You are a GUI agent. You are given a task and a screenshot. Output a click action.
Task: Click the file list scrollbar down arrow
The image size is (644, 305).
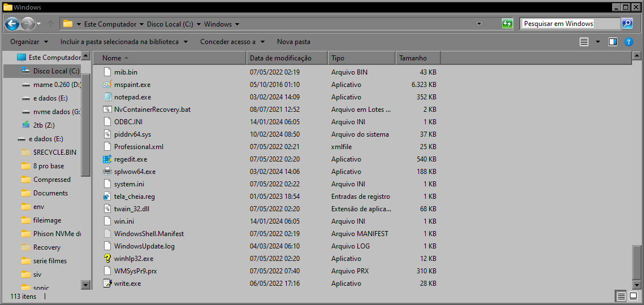[x=637, y=285]
